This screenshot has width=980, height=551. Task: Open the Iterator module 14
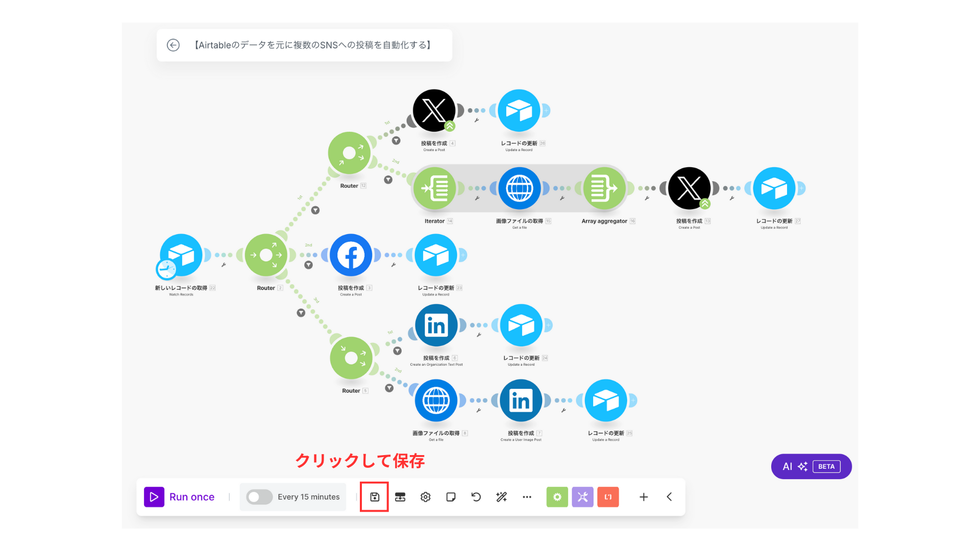434,188
